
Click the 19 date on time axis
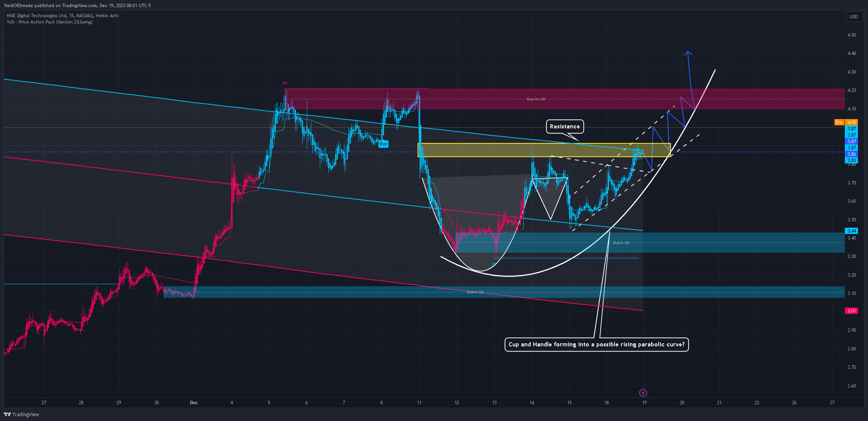[644, 403]
